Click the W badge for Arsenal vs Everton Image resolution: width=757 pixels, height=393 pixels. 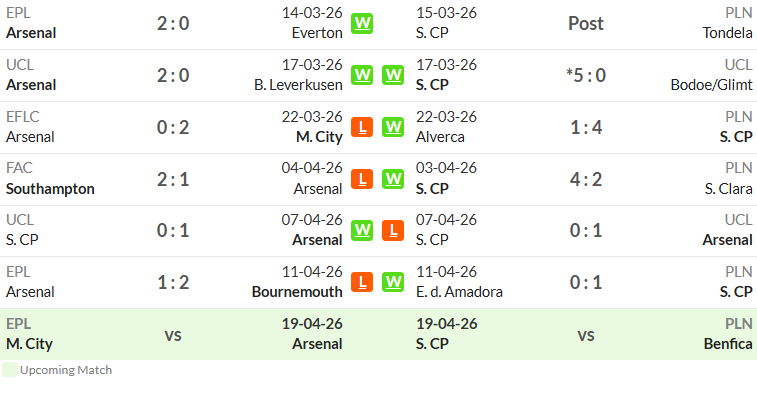tap(362, 23)
